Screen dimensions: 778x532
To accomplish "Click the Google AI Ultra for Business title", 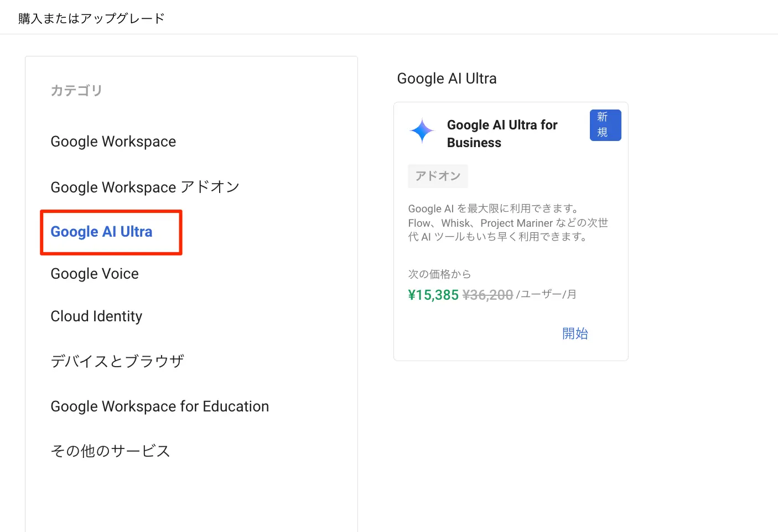I will click(x=502, y=134).
